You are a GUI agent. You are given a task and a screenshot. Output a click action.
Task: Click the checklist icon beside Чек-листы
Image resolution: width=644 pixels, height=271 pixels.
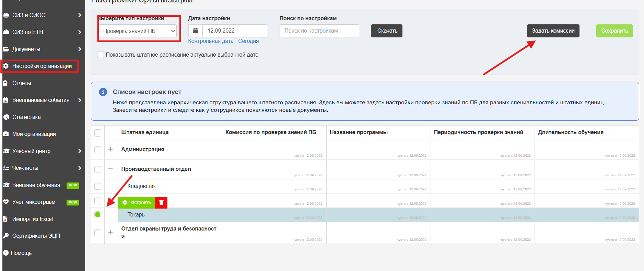tap(6, 168)
